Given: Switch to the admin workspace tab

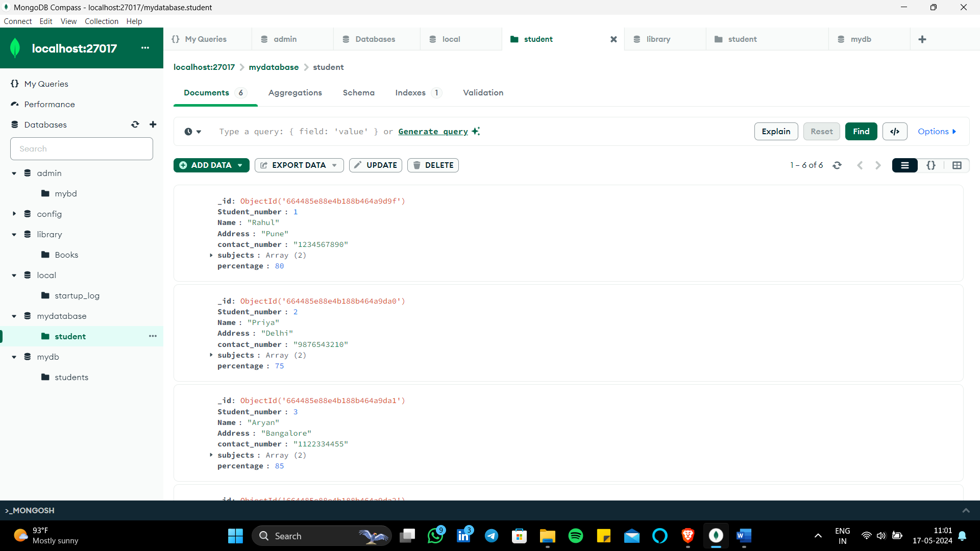Looking at the screenshot, I should tap(292, 39).
